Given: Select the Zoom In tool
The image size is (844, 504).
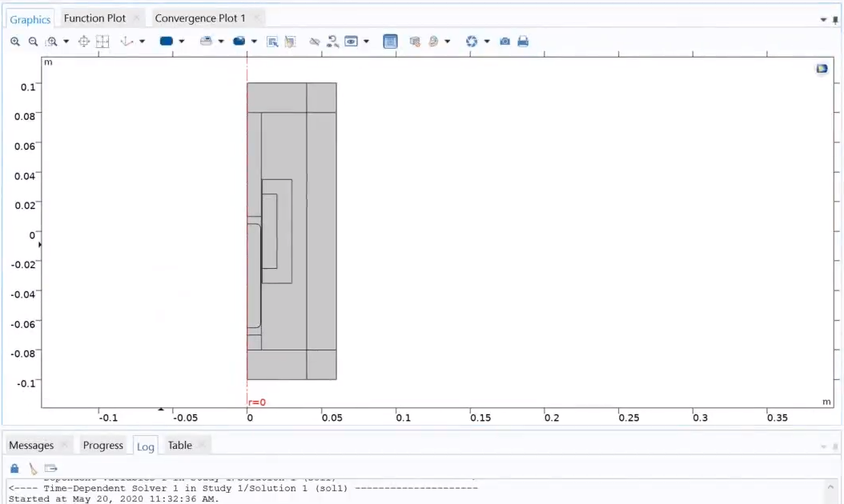Looking at the screenshot, I should pos(14,41).
